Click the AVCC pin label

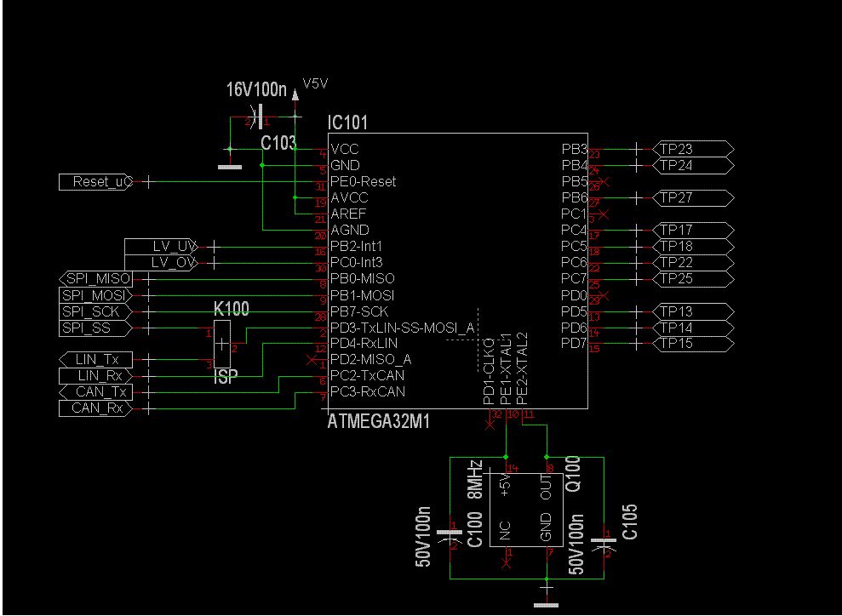[350, 198]
